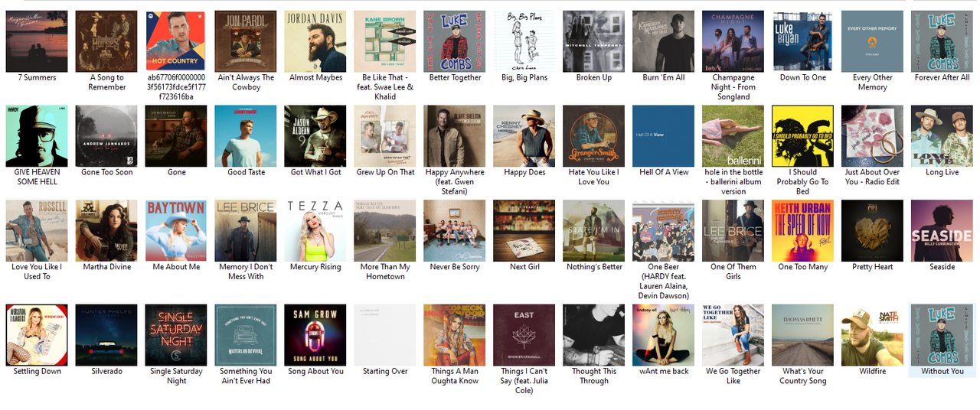Click the Forever After All thumbnail
The image size is (980, 410).
click(x=942, y=41)
